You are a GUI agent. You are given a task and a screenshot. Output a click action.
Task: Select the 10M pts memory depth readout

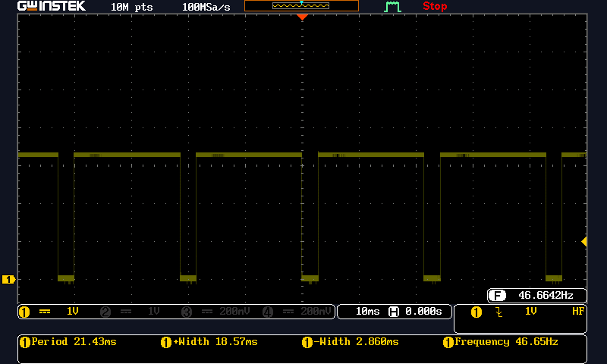click(x=131, y=7)
